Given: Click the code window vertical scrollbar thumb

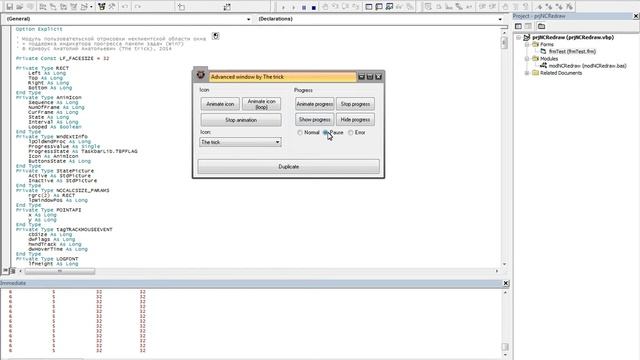Looking at the screenshot, I should 504,43.
